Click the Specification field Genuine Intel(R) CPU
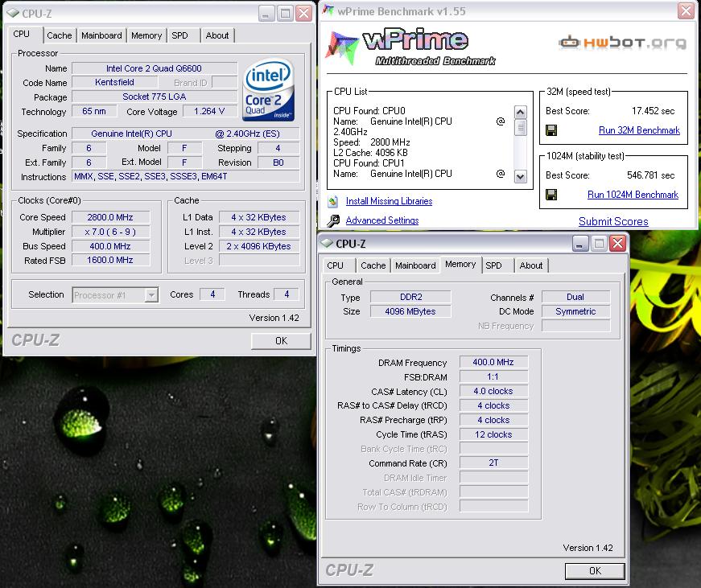 tap(186, 134)
